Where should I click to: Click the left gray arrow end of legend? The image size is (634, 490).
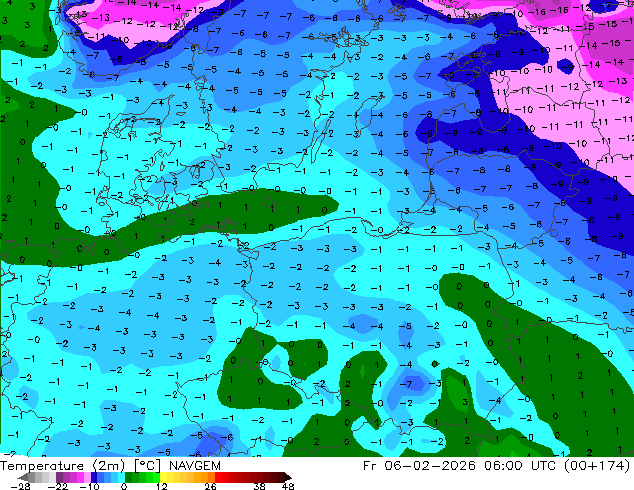click(23, 477)
